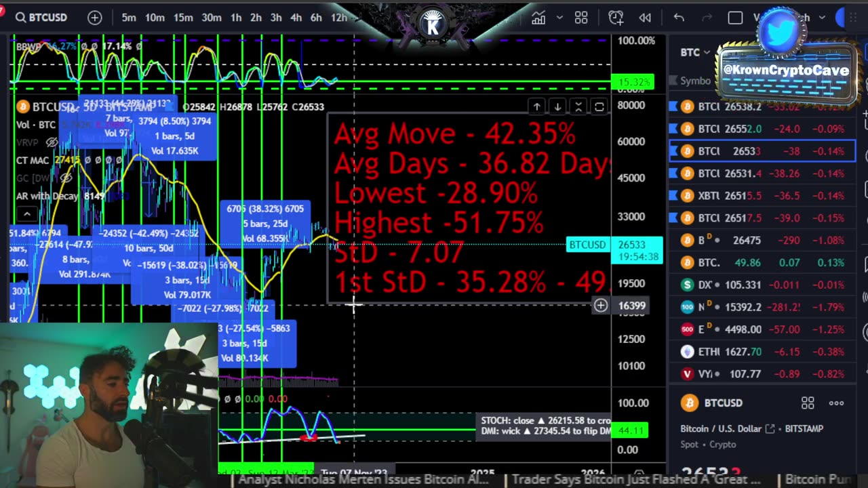Show the hidden VRVP indicator
This screenshot has height=488, width=868.
coord(52,142)
